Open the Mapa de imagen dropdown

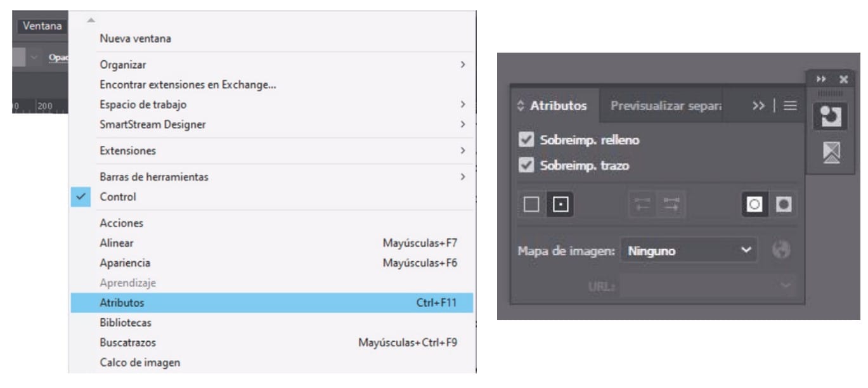coord(689,250)
